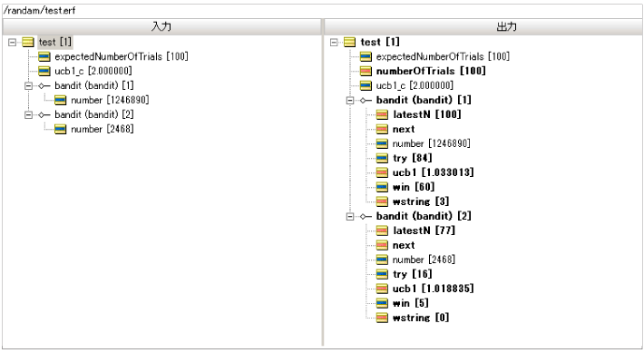Click the icon beside ucb1 [1.033013]
The width and height of the screenshot is (644, 353).
tap(382, 172)
